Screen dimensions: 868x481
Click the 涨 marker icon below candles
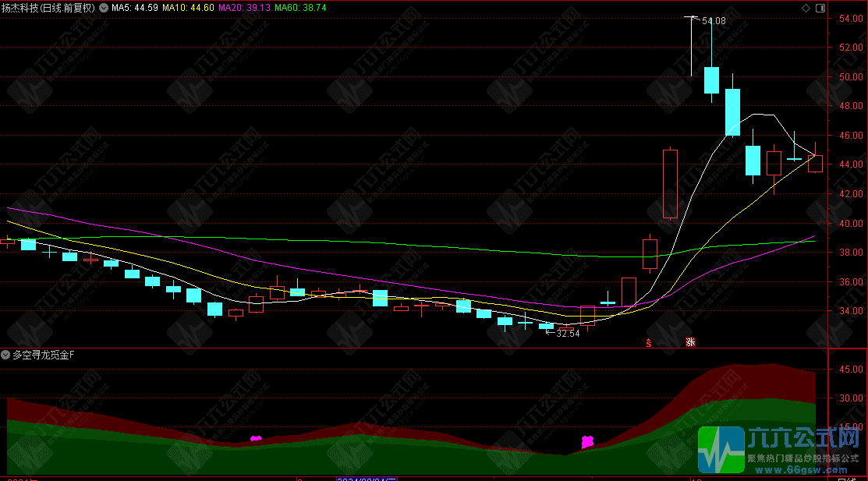pos(689,341)
